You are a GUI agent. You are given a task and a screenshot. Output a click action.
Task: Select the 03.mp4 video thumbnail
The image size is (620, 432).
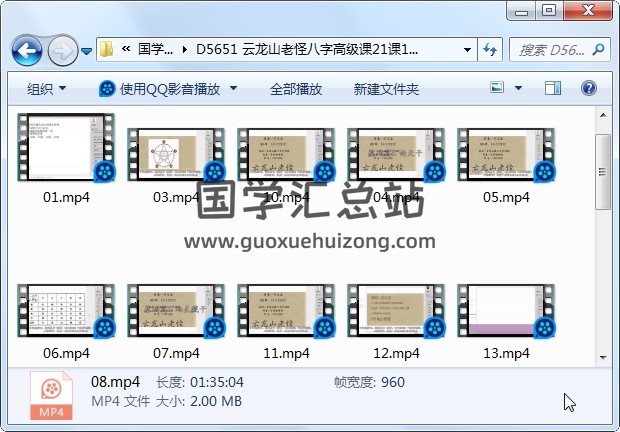[176, 155]
